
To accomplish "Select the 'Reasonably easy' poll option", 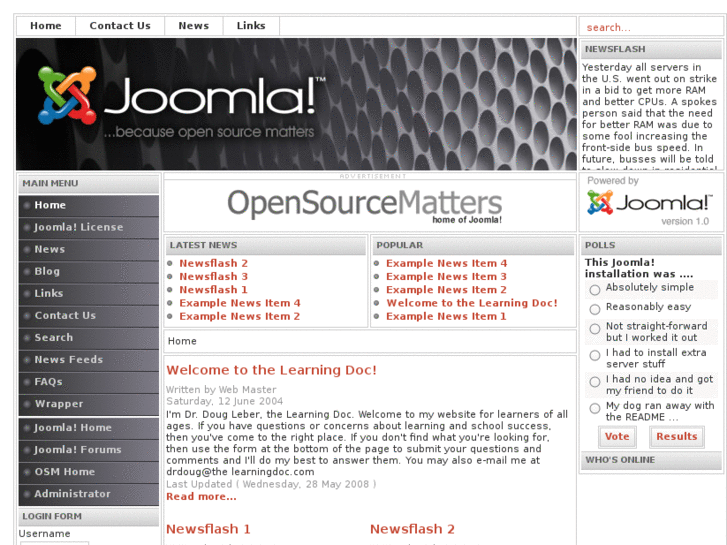I will pyautogui.click(x=595, y=309).
